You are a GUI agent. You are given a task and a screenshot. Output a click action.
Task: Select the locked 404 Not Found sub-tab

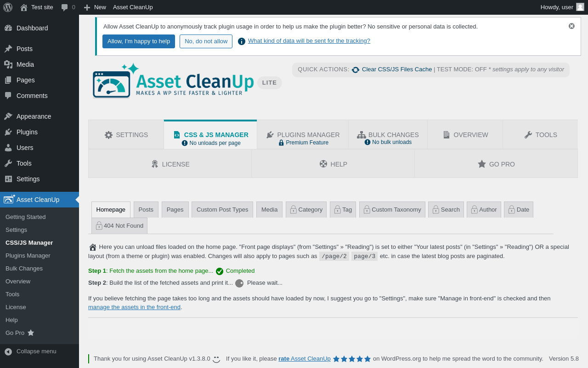119,226
